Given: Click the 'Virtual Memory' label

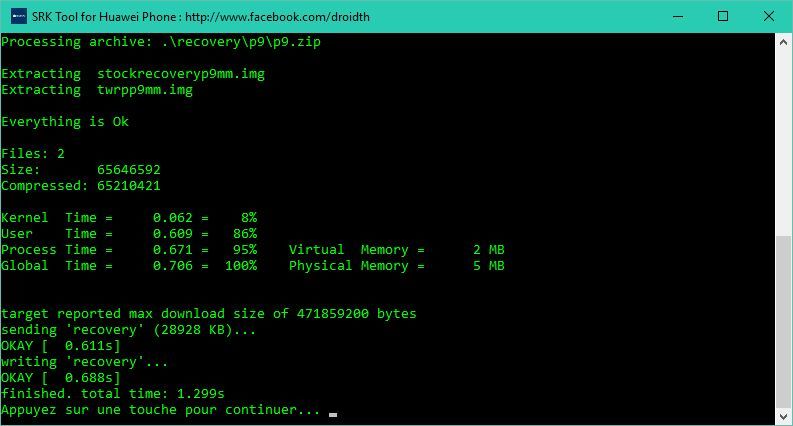Looking at the screenshot, I should coord(348,250).
